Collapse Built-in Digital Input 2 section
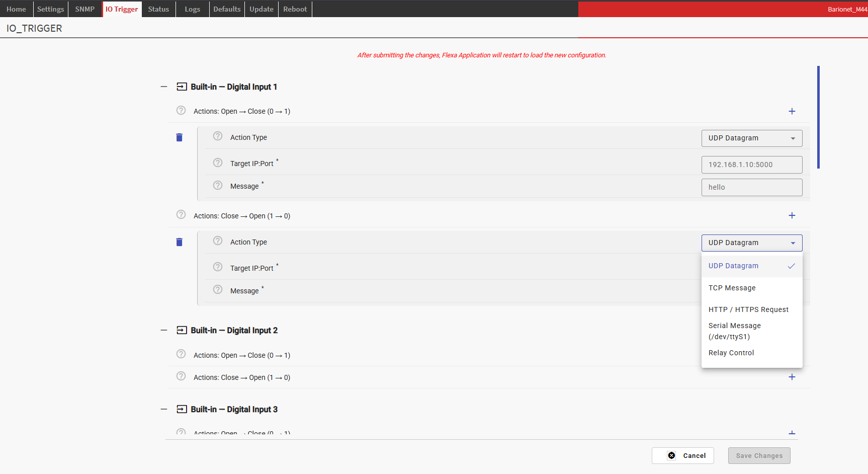 pos(164,330)
